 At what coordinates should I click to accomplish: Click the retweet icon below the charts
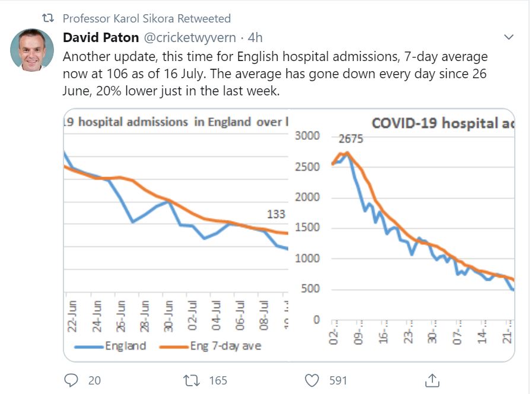pyautogui.click(x=193, y=380)
